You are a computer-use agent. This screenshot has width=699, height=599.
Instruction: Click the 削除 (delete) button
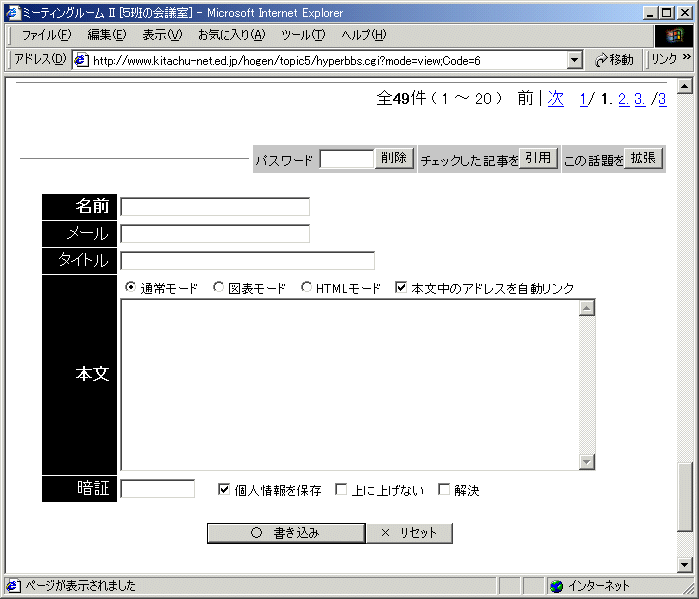click(394, 158)
